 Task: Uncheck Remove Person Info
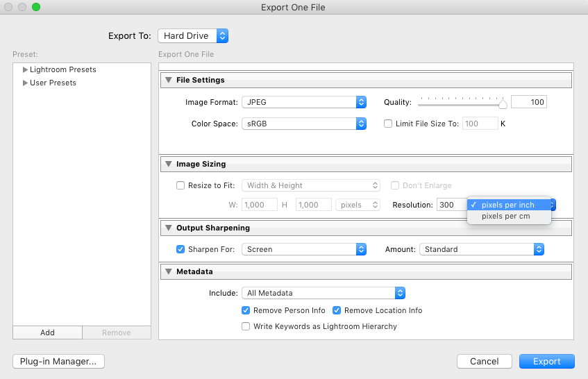coord(246,310)
